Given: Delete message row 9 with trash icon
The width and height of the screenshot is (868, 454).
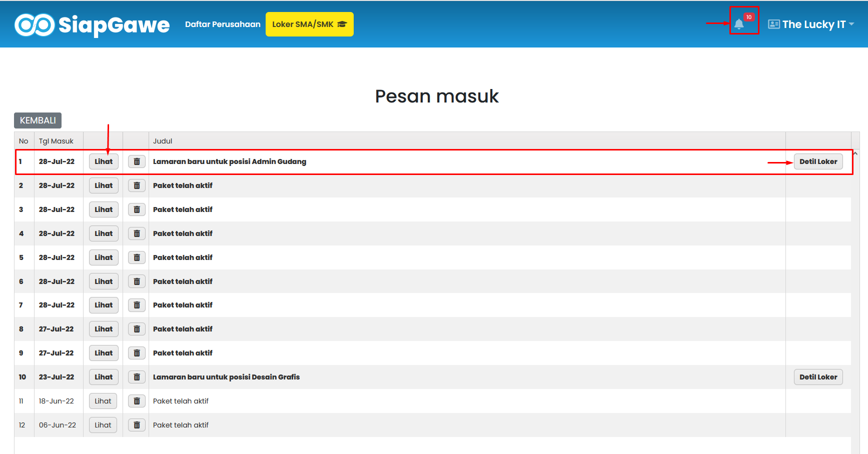Looking at the screenshot, I should (x=137, y=353).
